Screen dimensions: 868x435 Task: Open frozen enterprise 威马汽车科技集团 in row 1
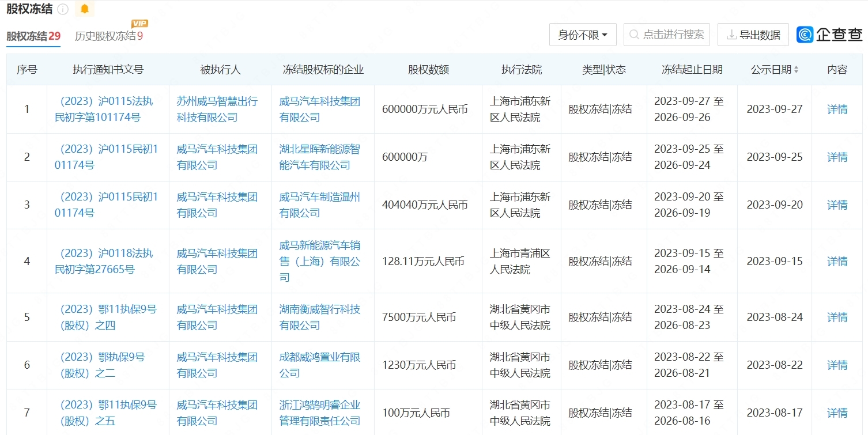click(319, 109)
